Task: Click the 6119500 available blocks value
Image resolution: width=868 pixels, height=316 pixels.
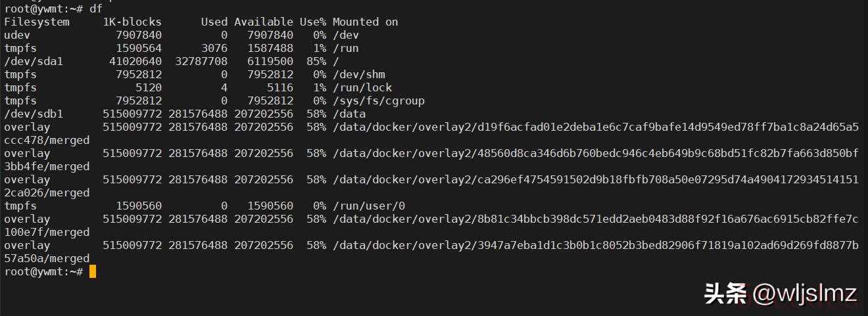Action: click(x=270, y=61)
